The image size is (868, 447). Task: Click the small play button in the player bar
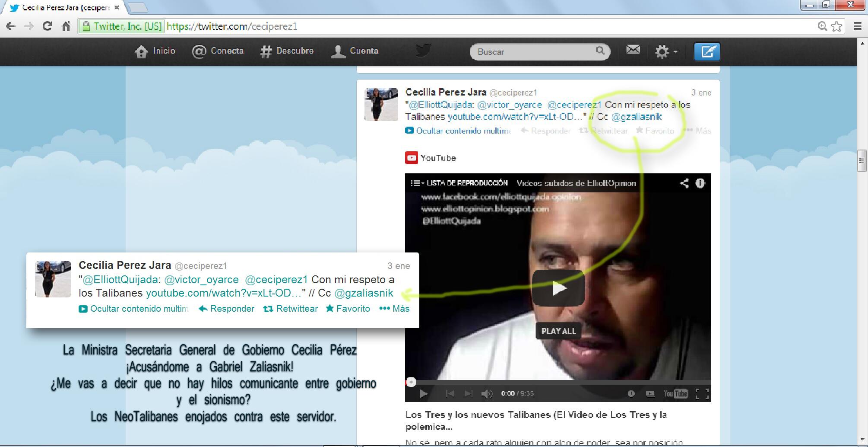(x=423, y=393)
